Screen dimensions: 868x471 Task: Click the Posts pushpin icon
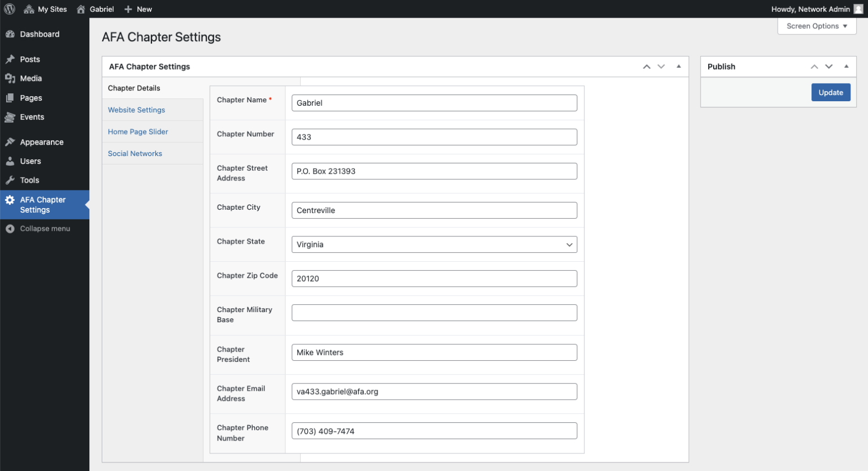10,59
